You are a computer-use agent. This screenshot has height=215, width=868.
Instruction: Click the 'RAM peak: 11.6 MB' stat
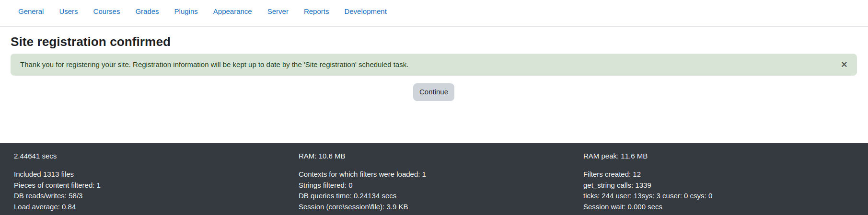615,156
